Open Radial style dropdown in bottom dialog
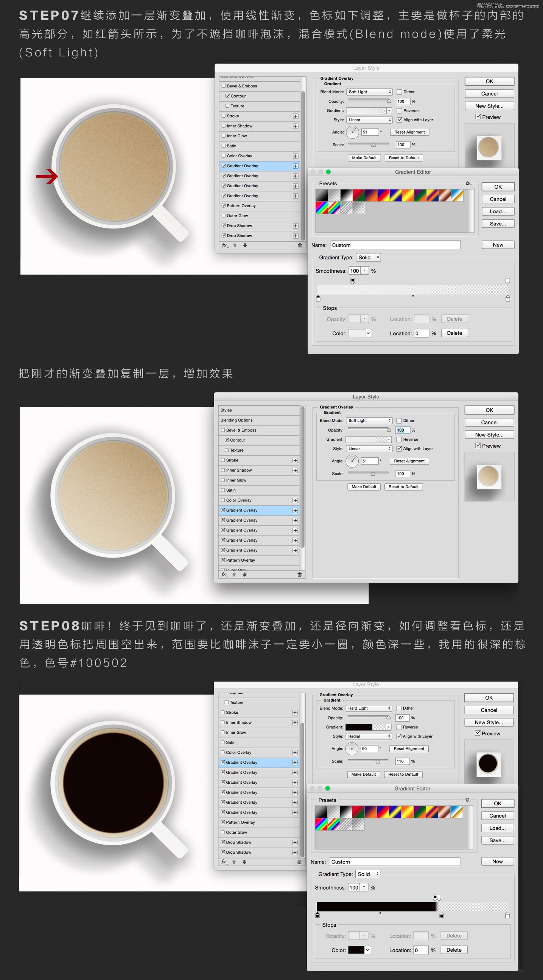This screenshot has width=543, height=980. (368, 736)
